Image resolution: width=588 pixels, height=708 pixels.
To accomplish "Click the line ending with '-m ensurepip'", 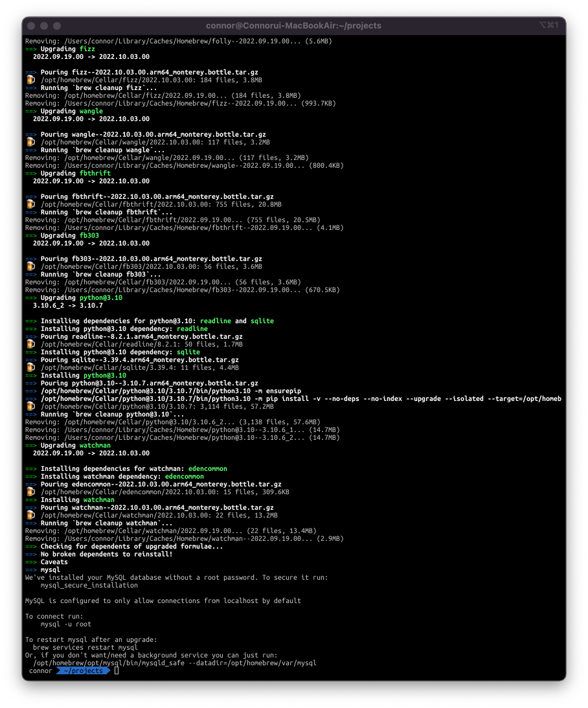I will pos(163,391).
